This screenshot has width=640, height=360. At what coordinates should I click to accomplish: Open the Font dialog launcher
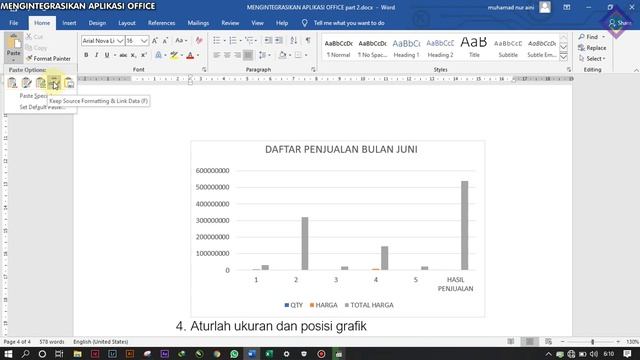[204, 70]
